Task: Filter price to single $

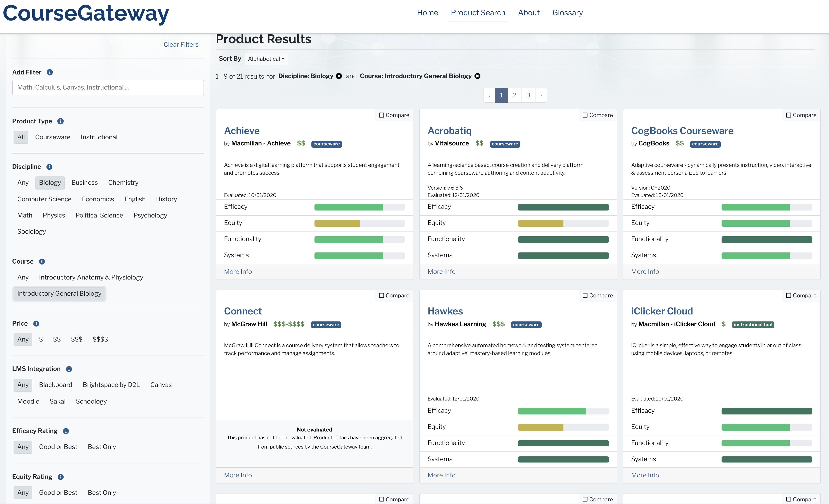Action: coord(41,339)
